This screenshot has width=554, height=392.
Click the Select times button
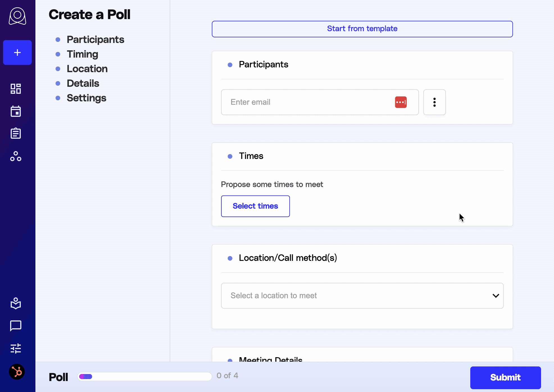(255, 206)
